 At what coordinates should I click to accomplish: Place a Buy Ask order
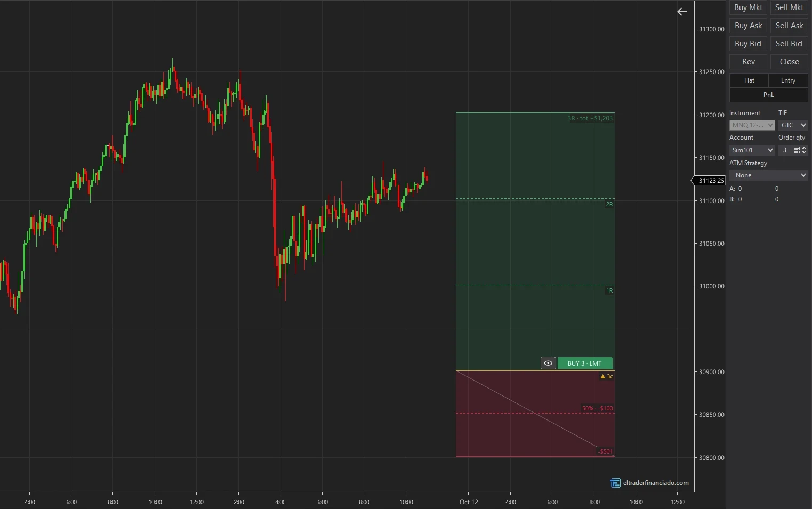coord(748,26)
